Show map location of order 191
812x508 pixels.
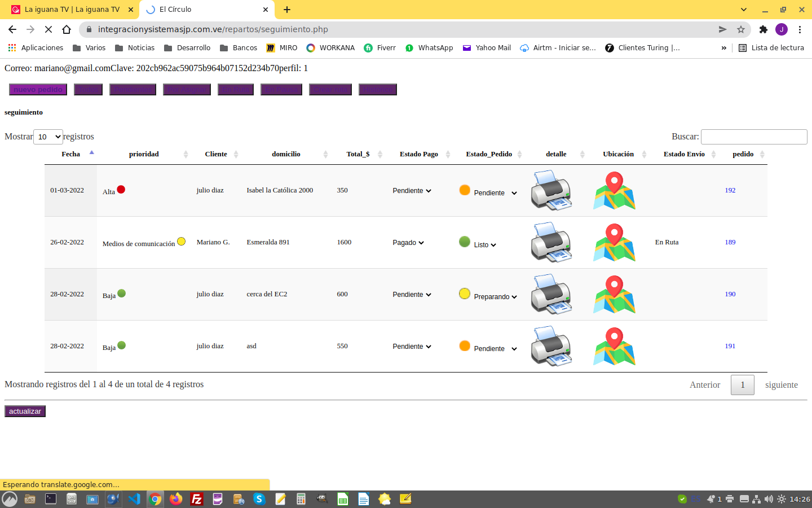614,346
